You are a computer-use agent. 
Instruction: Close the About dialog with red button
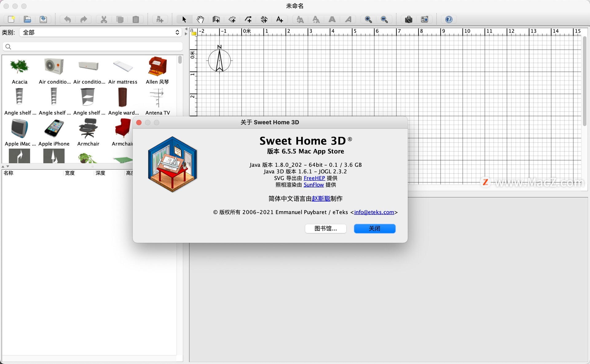tap(139, 123)
